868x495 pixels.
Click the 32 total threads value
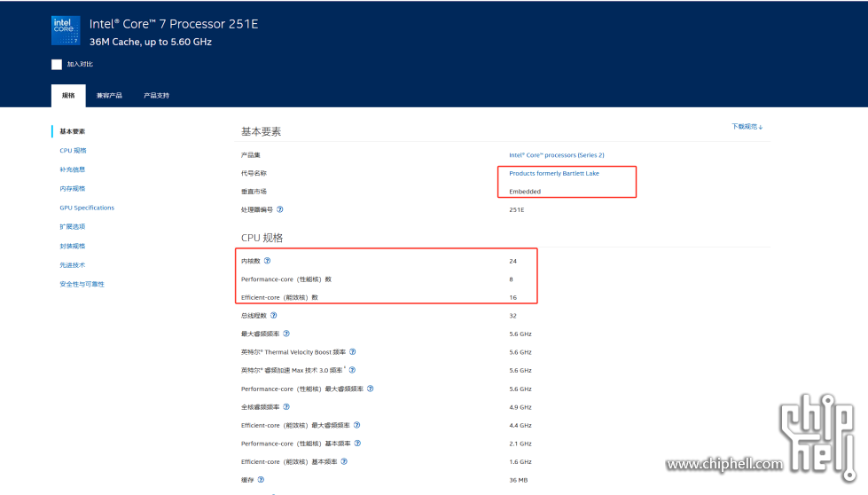512,316
